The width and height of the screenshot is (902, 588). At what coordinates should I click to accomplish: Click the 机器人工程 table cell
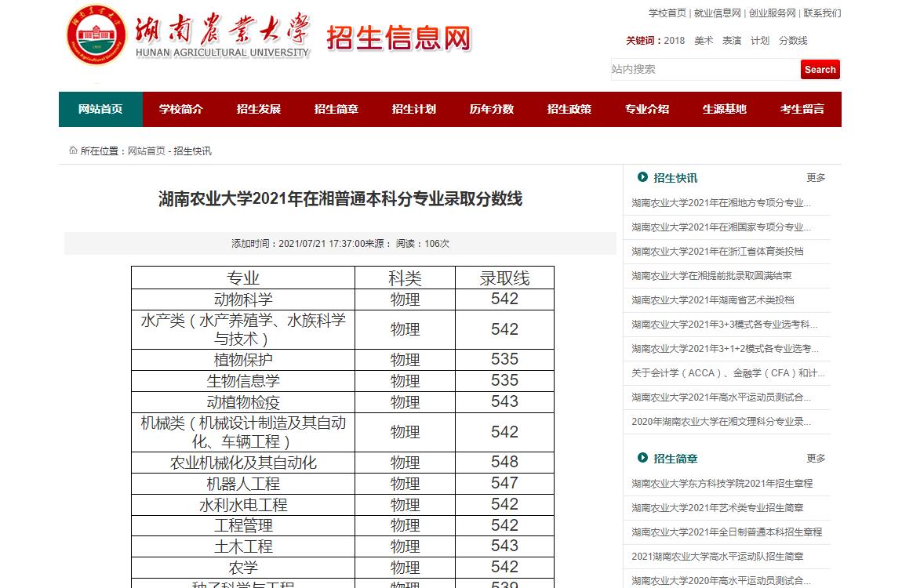click(243, 484)
